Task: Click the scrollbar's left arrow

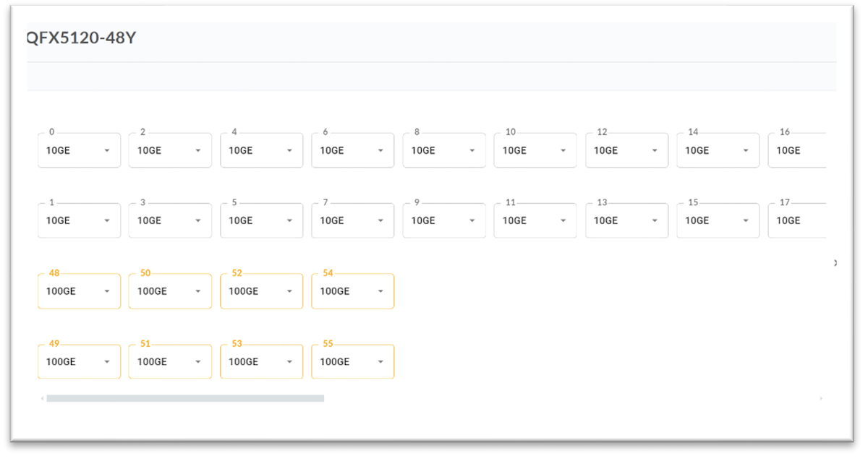Action: click(x=43, y=398)
